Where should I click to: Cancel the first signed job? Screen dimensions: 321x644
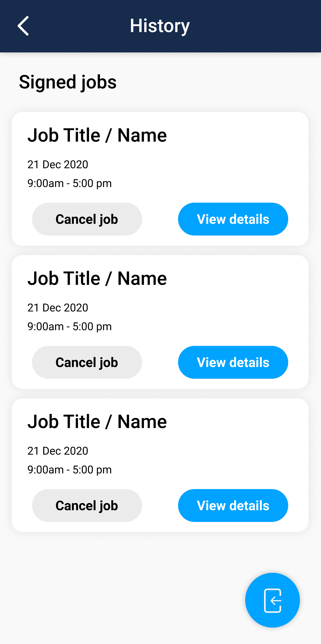(87, 219)
